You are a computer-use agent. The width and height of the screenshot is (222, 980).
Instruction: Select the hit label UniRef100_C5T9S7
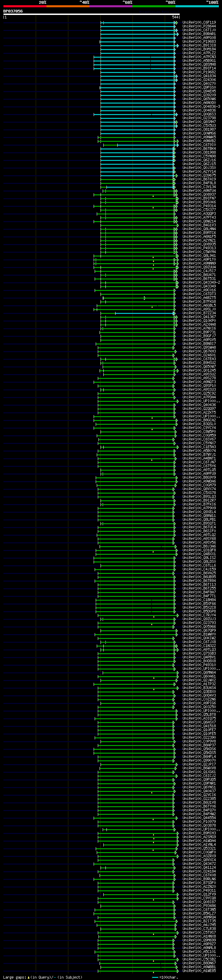199,933
